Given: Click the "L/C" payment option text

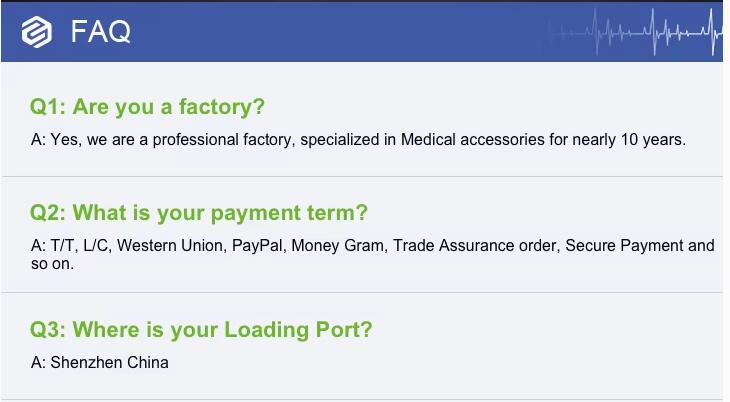Looking at the screenshot, I should pyautogui.click(x=99, y=246).
